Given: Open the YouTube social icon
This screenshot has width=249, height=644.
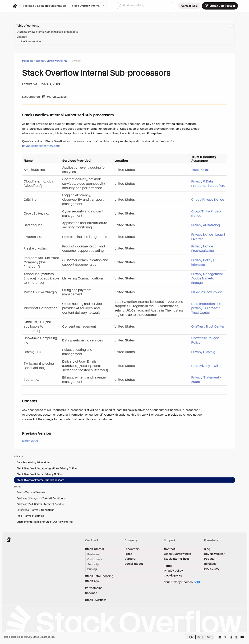Looking at the screenshot, I should 242,637.
